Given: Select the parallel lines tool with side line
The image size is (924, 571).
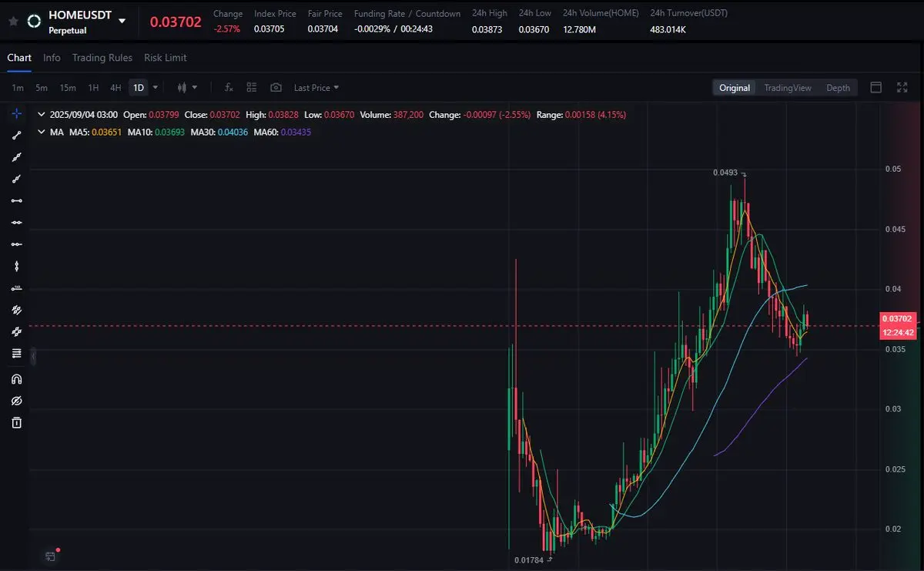Looking at the screenshot, I should 17,310.
